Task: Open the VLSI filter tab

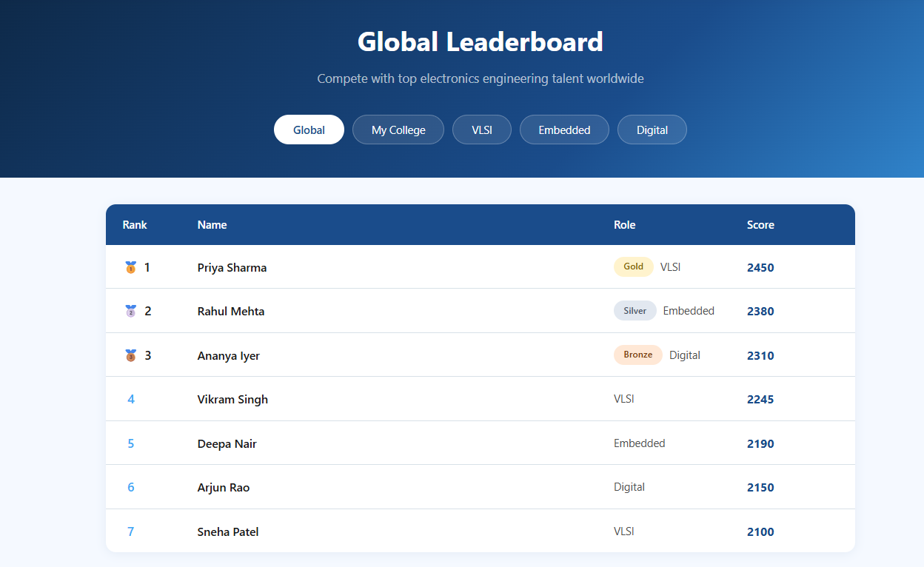Action: [x=482, y=130]
